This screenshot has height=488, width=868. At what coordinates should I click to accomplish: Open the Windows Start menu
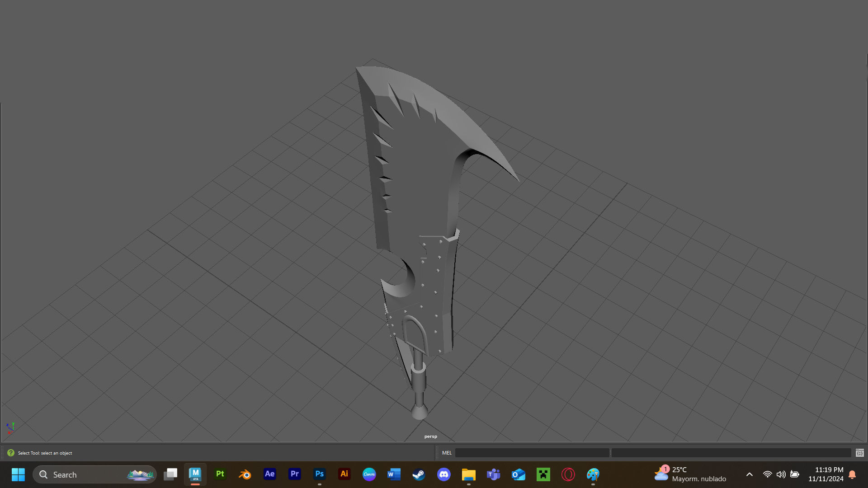pyautogui.click(x=18, y=474)
